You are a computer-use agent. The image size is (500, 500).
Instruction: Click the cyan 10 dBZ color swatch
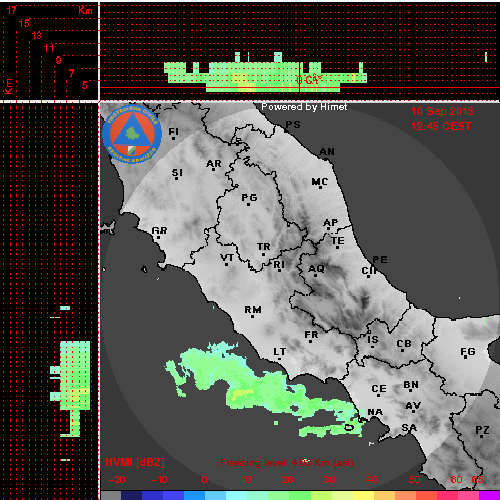(236, 495)
